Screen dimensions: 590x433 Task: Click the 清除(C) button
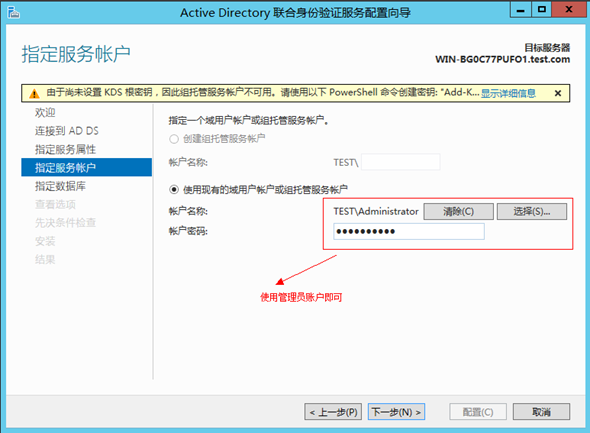[458, 211]
